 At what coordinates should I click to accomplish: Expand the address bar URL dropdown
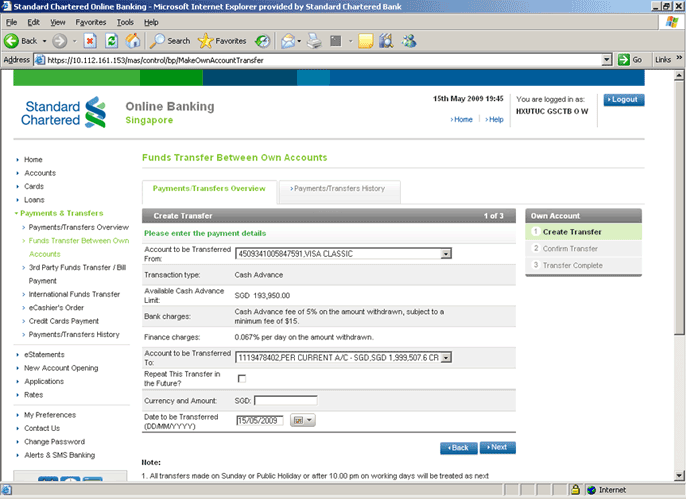click(x=606, y=60)
